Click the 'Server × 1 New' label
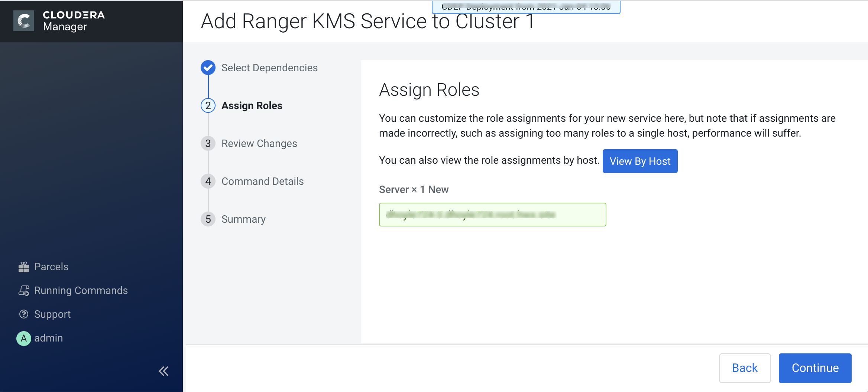Viewport: 868px width, 392px height. pyautogui.click(x=414, y=189)
